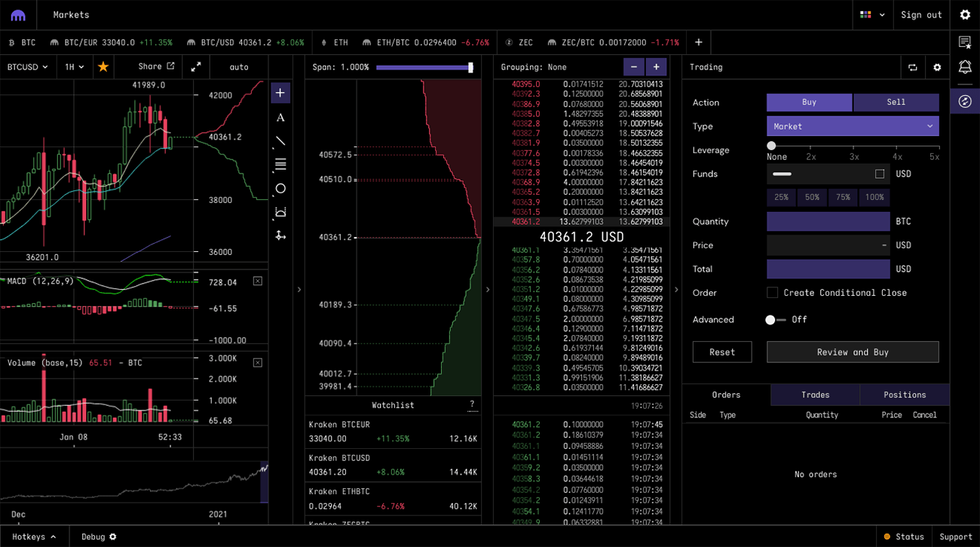Close the Volume indicator panel
The image size is (980, 547).
258,363
